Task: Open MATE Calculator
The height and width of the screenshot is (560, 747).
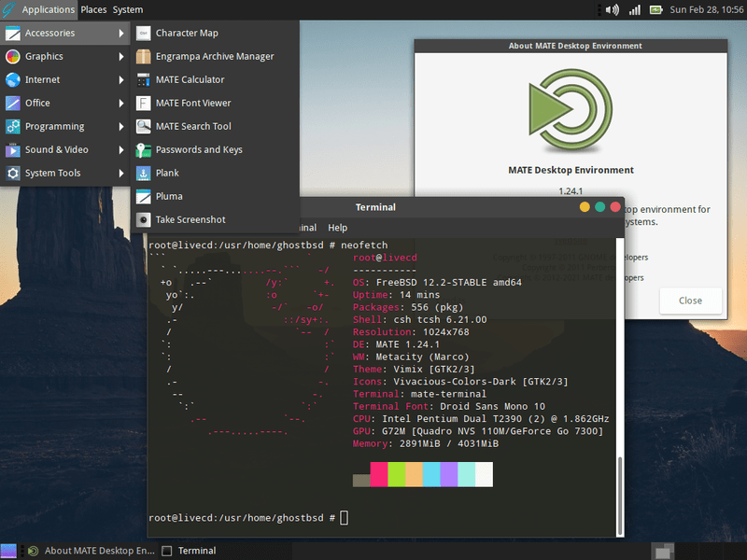Action: tap(216, 79)
